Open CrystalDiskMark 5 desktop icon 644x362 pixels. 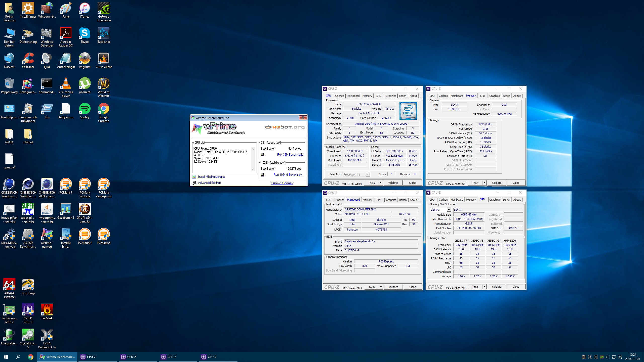click(x=28, y=339)
